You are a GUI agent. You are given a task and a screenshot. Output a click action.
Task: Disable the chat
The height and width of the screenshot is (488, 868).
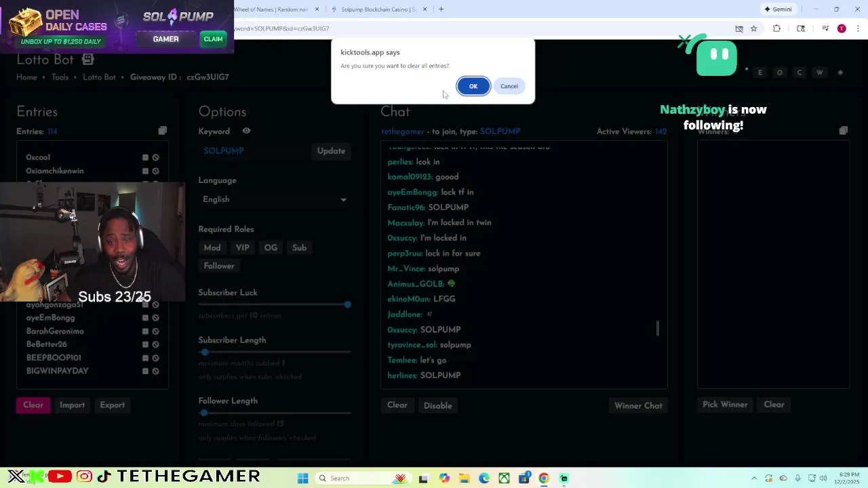pyautogui.click(x=438, y=405)
